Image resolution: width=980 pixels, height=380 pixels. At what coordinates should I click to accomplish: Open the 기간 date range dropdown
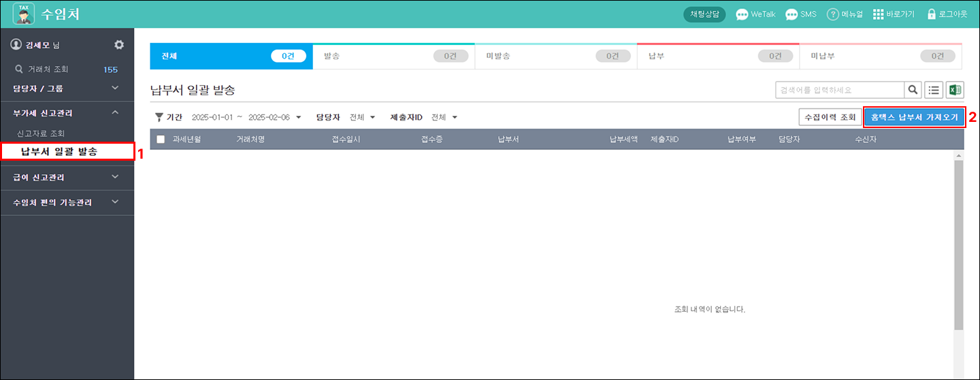pos(298,118)
